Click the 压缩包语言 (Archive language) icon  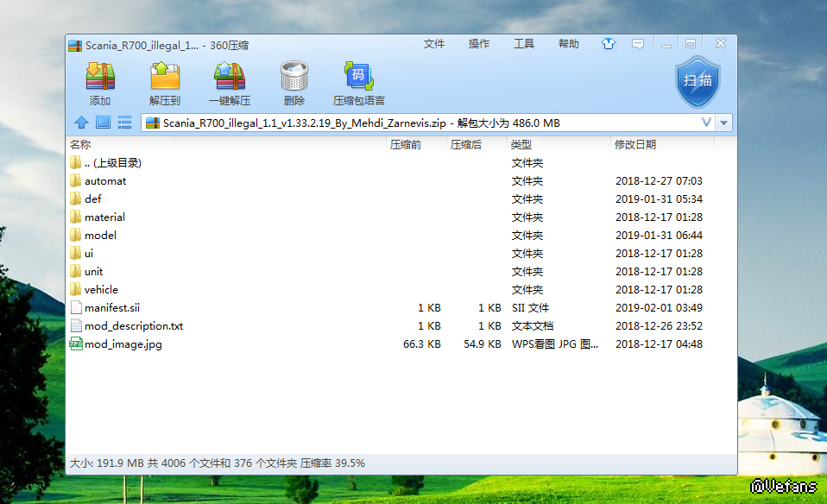click(x=358, y=78)
